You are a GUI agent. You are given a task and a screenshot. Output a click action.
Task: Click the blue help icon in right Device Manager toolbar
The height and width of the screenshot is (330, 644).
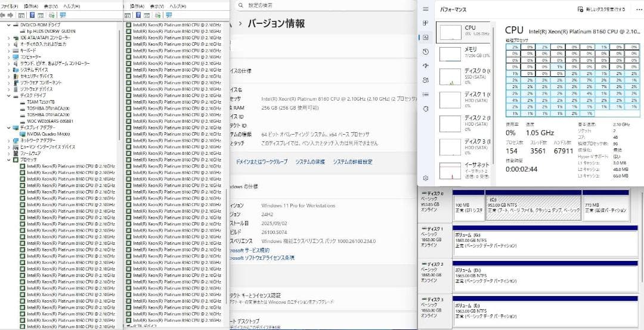138,15
